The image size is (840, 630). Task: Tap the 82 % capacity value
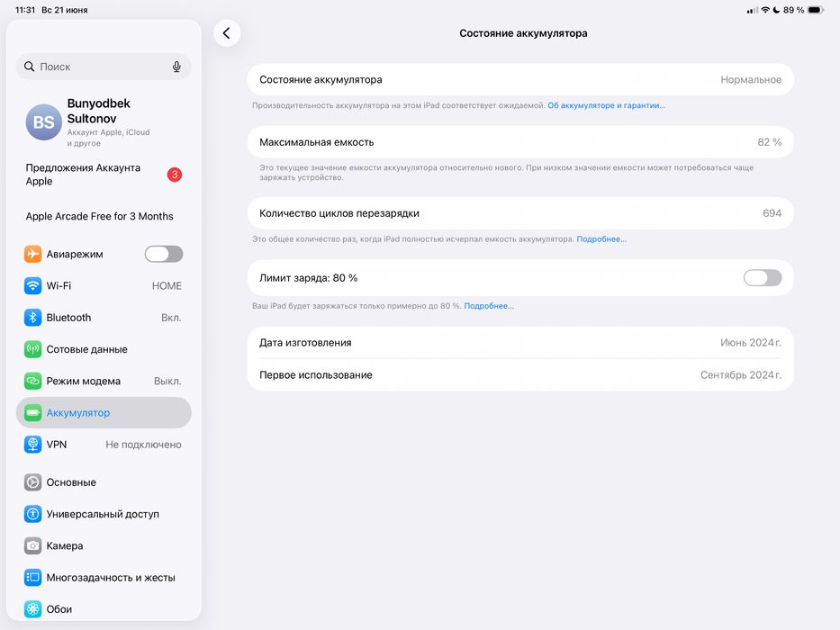769,142
